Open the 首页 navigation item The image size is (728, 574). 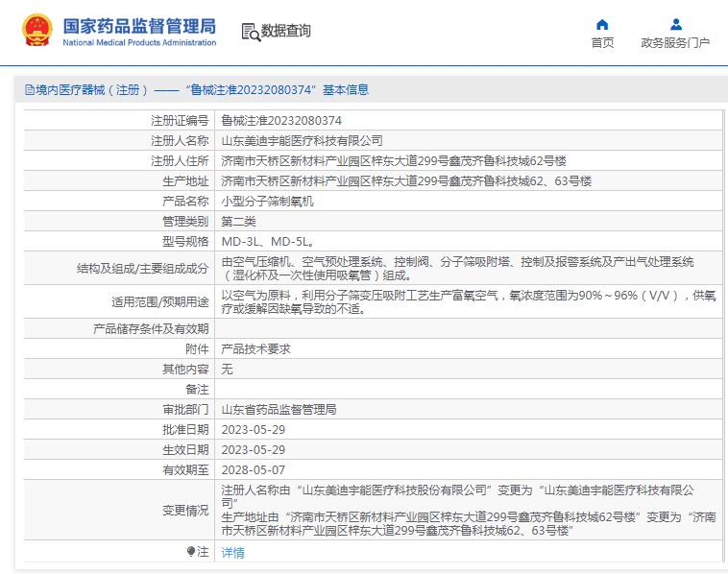(602, 43)
